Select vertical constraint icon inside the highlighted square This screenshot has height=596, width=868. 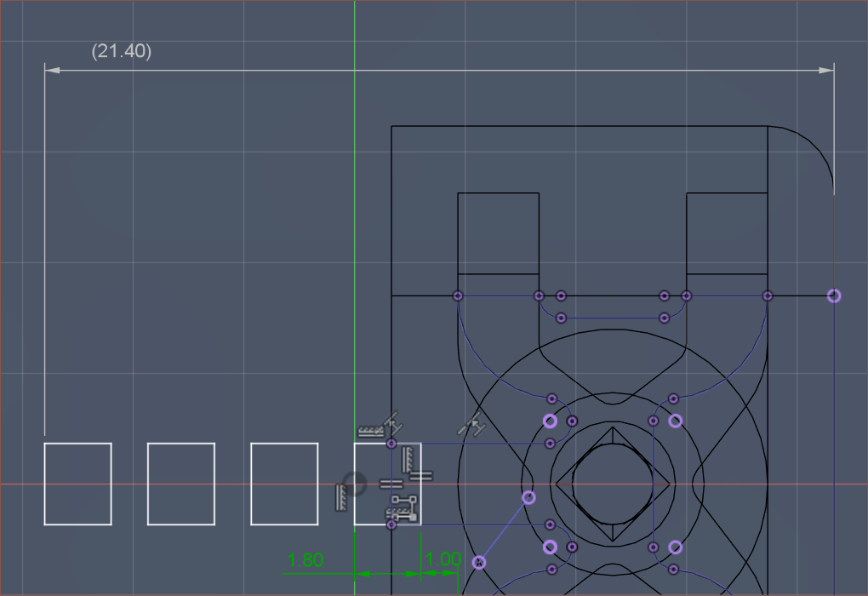[407, 460]
